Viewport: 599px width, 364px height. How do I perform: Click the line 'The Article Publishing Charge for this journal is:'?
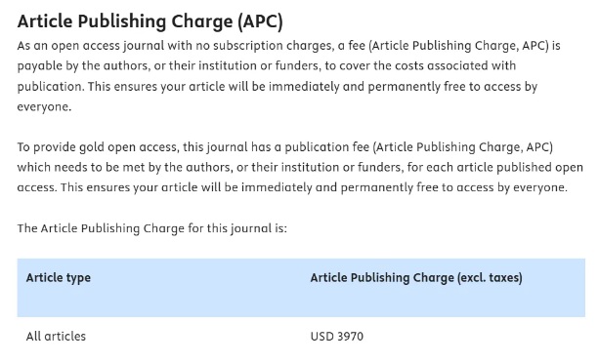click(152, 228)
